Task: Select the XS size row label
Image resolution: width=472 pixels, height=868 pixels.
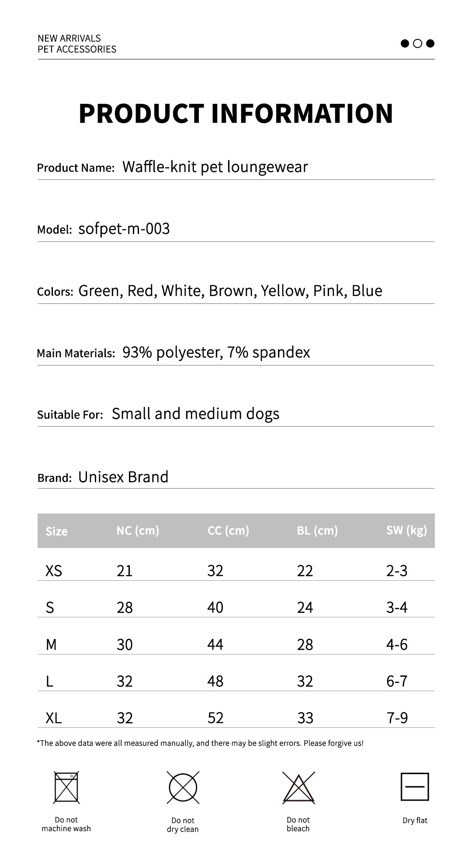Action: 54,571
